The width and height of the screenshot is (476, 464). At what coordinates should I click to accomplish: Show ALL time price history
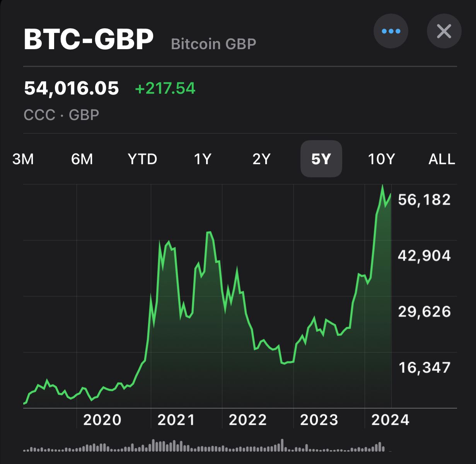coord(442,159)
